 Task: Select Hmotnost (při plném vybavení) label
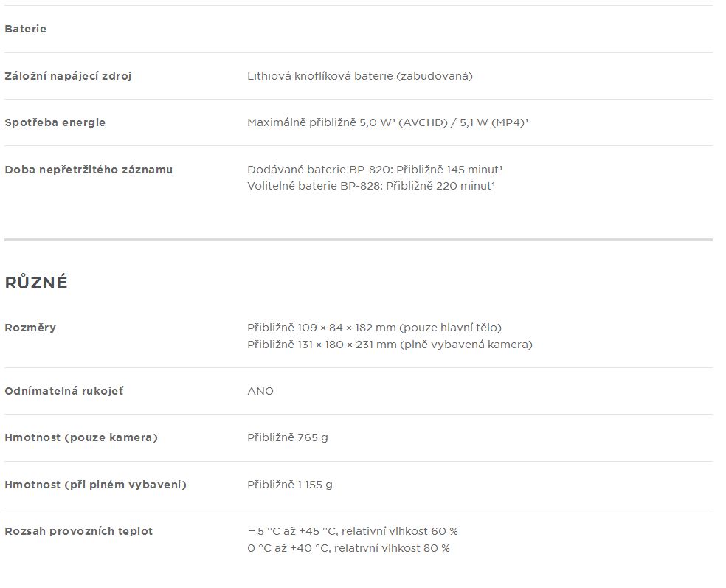[95, 485]
